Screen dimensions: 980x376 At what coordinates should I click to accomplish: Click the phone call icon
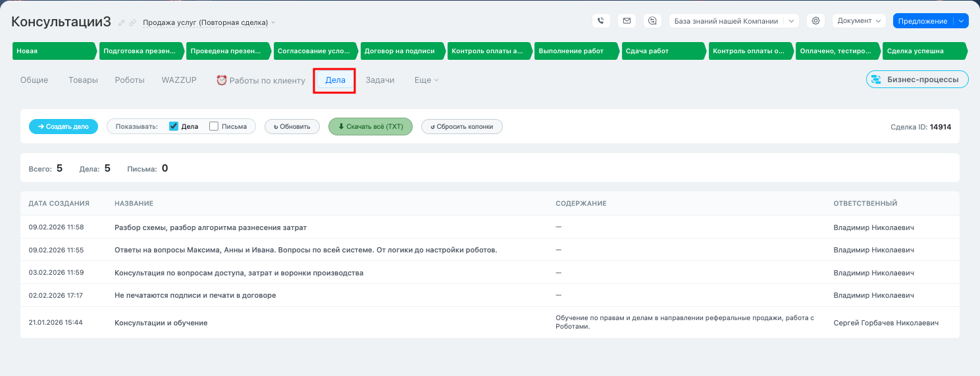click(x=600, y=21)
